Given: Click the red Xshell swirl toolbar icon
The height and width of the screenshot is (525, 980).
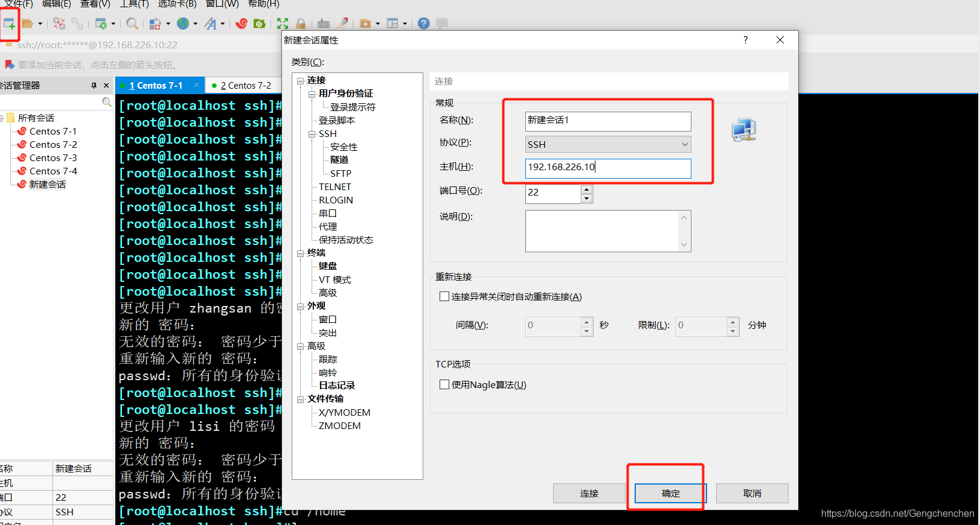Looking at the screenshot, I should (242, 24).
